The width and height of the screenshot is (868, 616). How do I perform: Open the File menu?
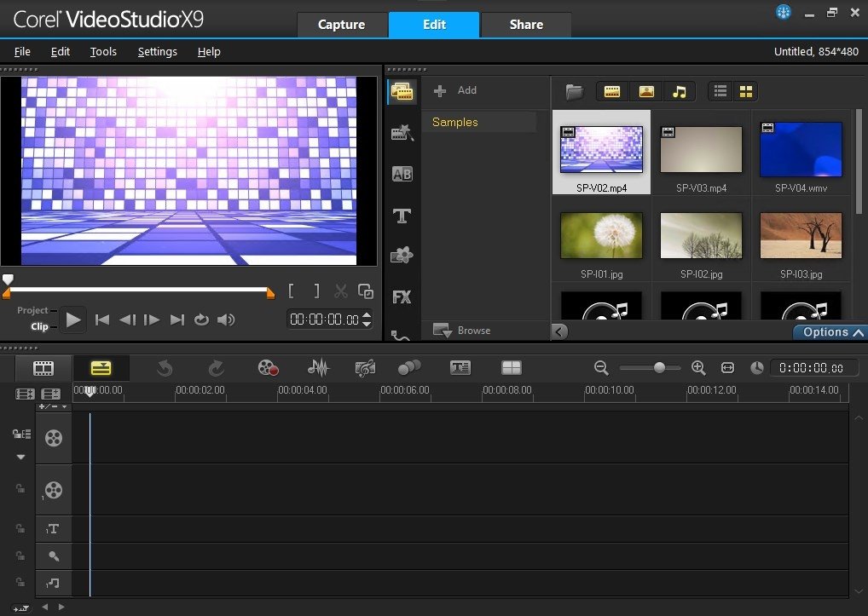22,51
